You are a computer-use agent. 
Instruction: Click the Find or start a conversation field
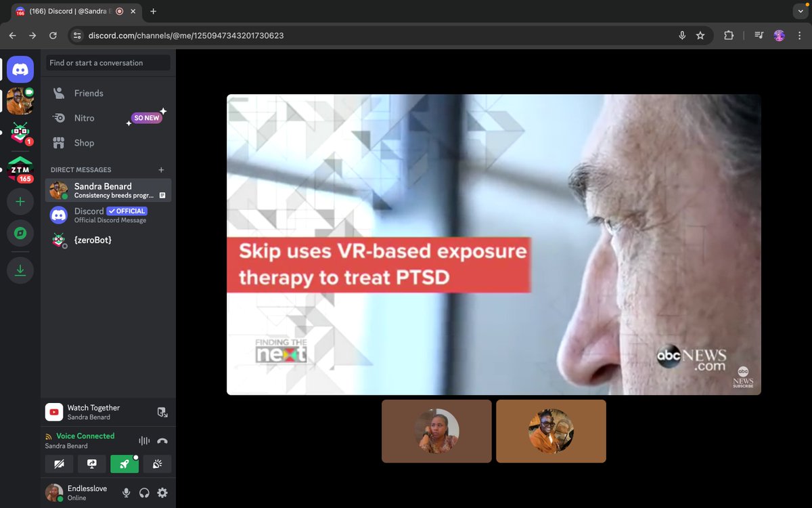coord(108,63)
